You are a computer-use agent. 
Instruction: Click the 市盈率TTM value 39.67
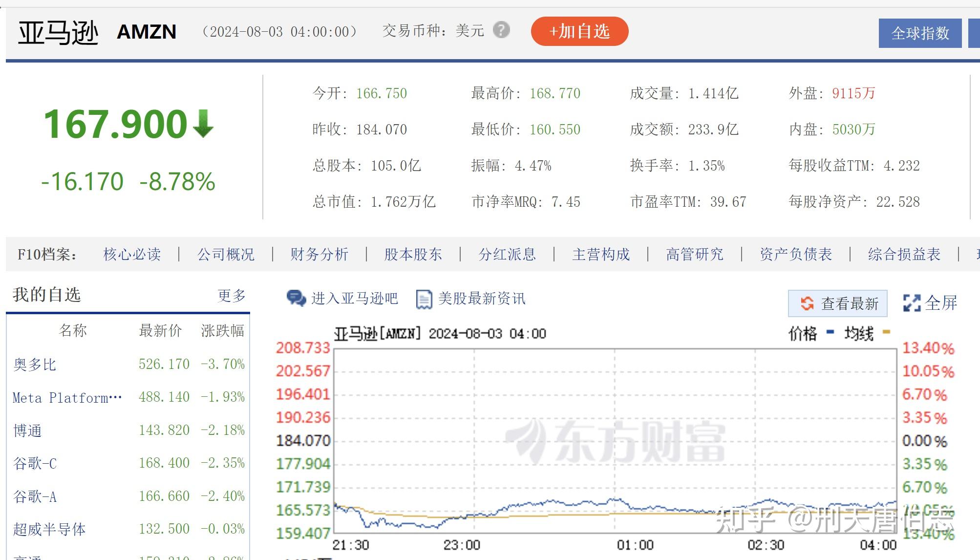click(728, 202)
